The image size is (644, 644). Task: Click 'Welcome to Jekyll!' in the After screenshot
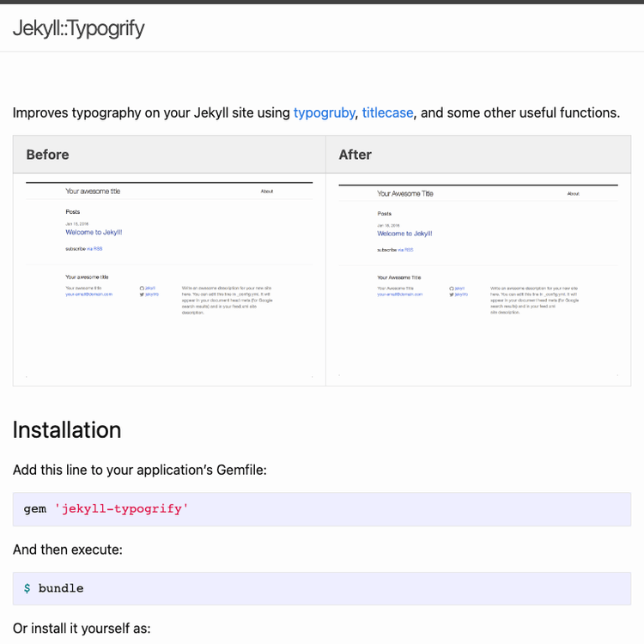[404, 234]
